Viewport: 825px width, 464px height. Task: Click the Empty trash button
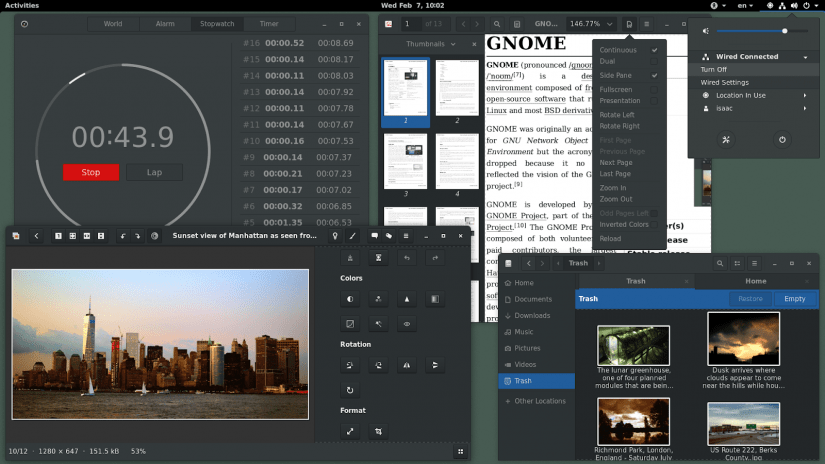click(794, 299)
